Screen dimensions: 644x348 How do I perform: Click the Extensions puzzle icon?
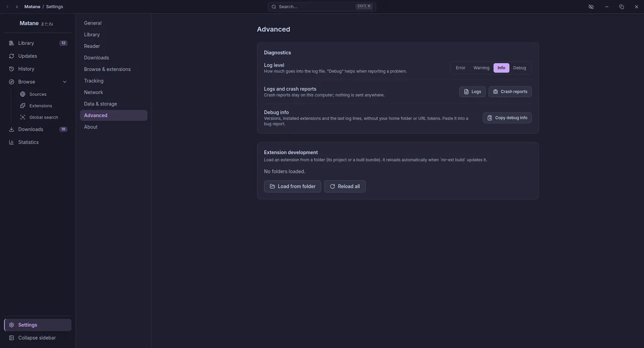coord(23,106)
